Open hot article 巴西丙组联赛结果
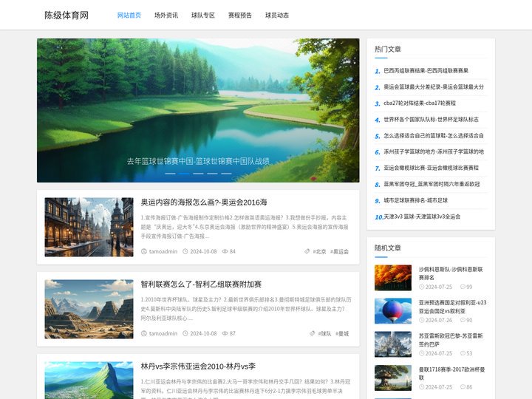Image resolution: width=532 pixels, height=399 pixels. (426, 71)
